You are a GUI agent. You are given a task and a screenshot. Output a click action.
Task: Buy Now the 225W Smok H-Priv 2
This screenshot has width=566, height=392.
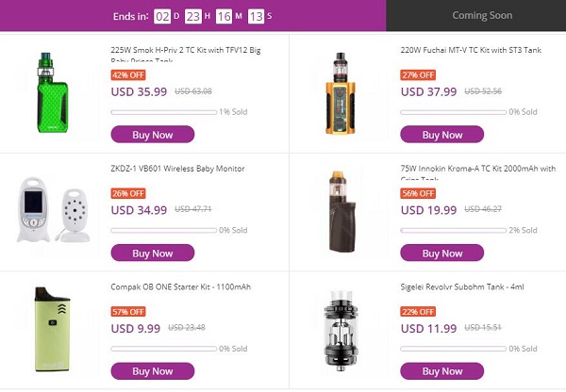coord(153,135)
